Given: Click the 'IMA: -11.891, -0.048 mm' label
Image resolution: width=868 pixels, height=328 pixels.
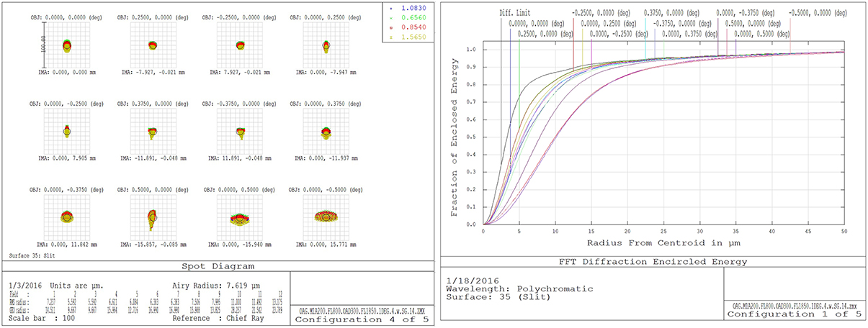Looking at the screenshot, I should tap(153, 158).
